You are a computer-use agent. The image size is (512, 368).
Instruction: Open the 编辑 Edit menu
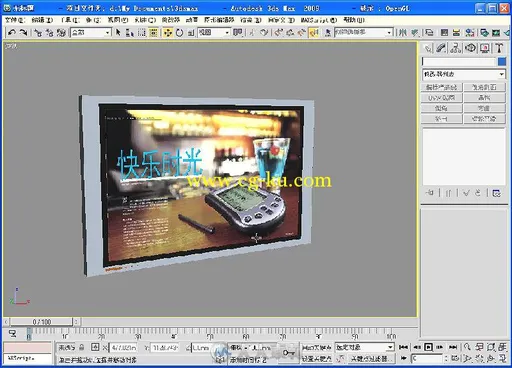click(42, 20)
